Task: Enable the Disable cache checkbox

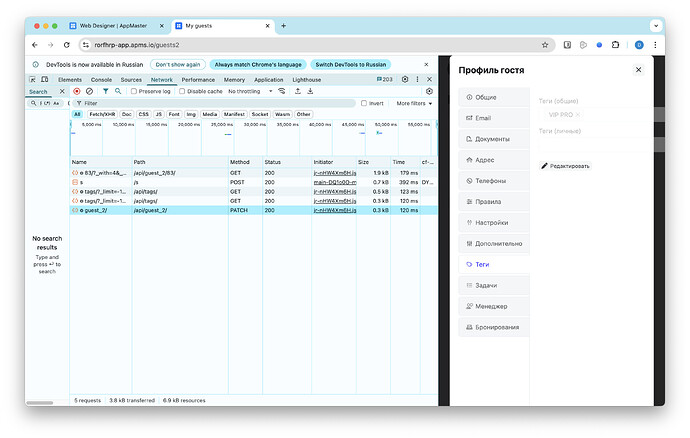Action: point(182,91)
